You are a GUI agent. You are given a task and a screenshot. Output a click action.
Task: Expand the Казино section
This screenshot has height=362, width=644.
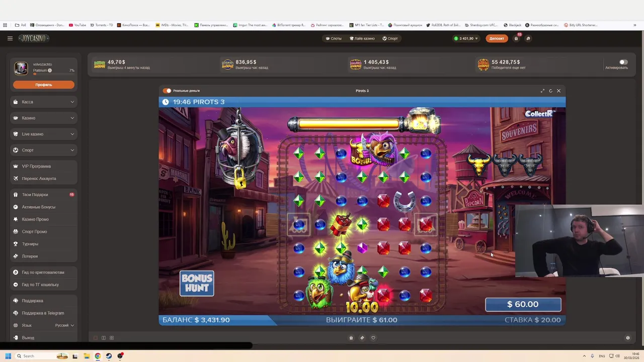[x=44, y=118]
